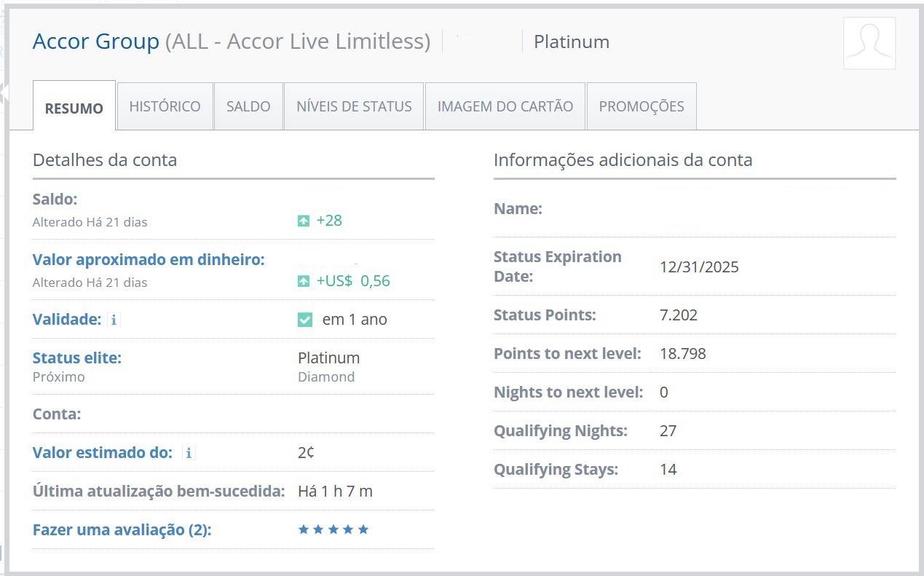Click the Qualifying Stays label
Image resolution: width=924 pixels, height=576 pixels.
point(556,469)
